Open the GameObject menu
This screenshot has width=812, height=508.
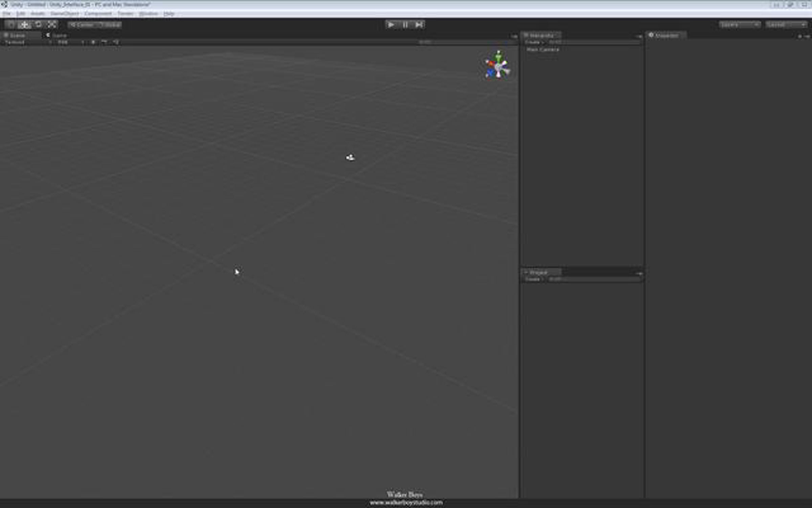click(65, 14)
